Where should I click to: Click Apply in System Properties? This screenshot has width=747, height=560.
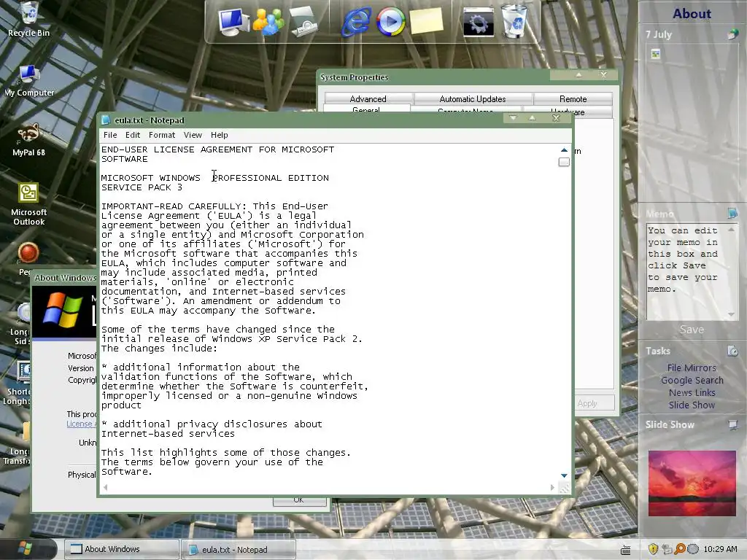[x=592, y=402]
